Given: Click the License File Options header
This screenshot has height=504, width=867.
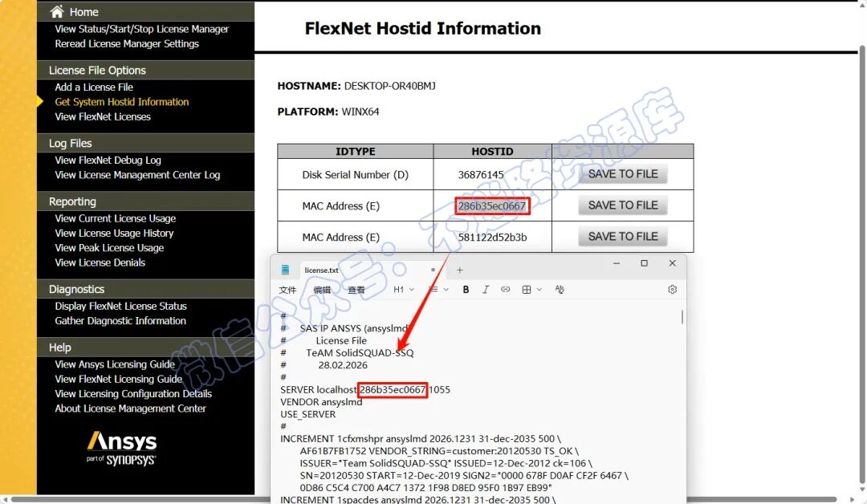Looking at the screenshot, I should [x=97, y=70].
